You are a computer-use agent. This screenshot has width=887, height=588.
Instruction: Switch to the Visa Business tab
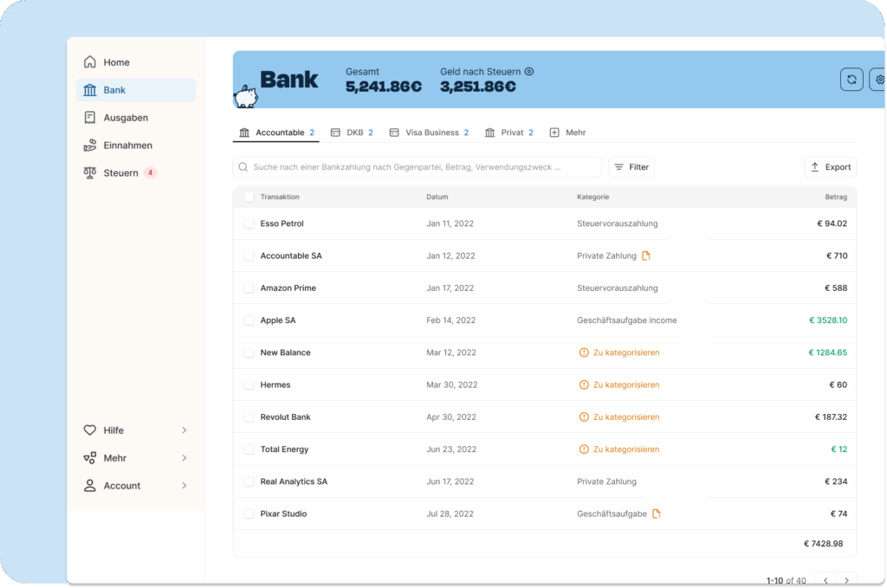(x=429, y=132)
